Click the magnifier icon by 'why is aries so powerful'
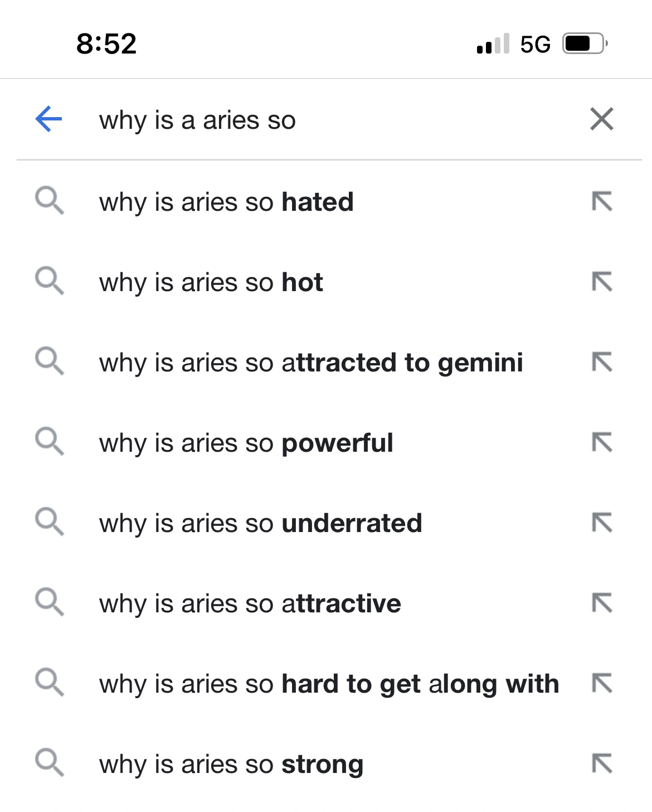 pos(49,443)
